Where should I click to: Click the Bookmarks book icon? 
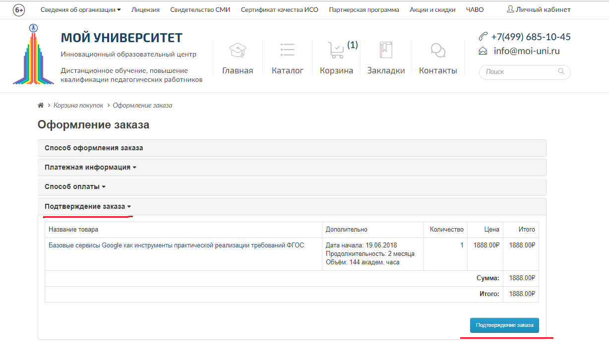386,50
